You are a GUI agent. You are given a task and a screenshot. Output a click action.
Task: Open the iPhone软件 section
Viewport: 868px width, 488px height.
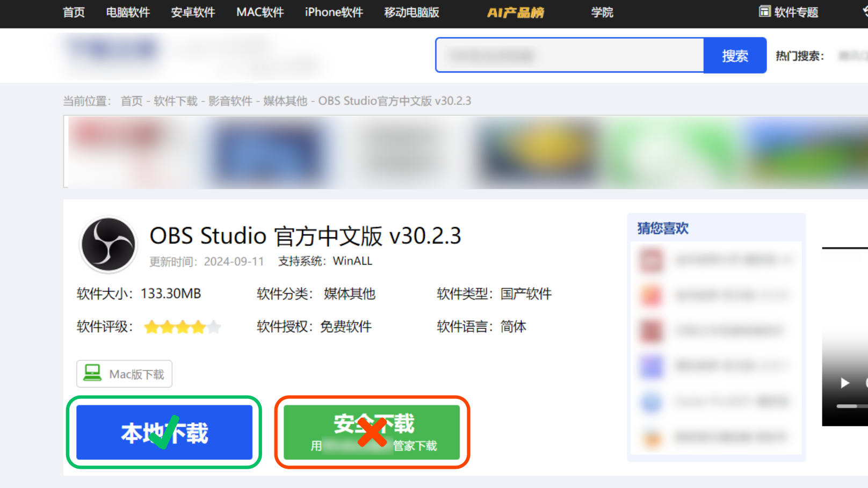click(333, 12)
